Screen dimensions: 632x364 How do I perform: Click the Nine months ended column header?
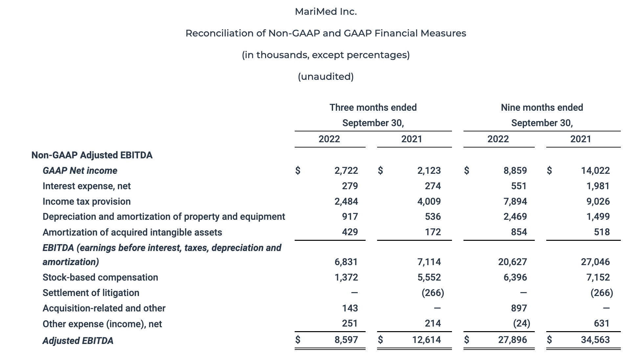542,107
